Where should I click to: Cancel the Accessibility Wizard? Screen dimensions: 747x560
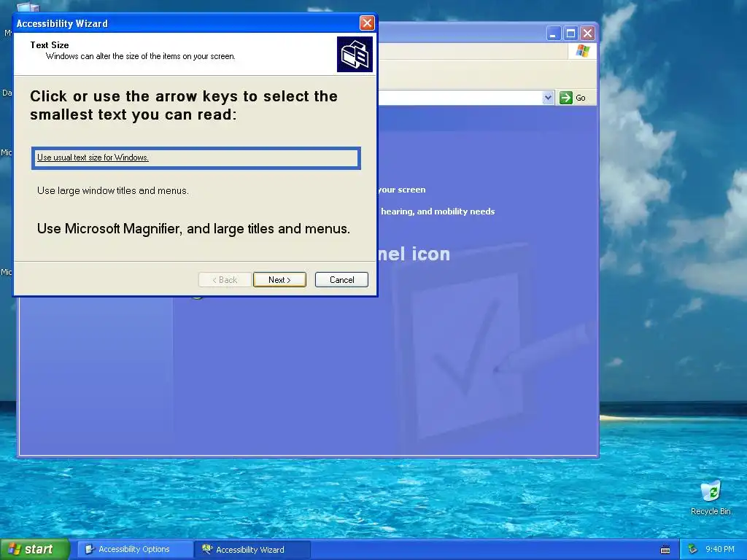point(341,279)
